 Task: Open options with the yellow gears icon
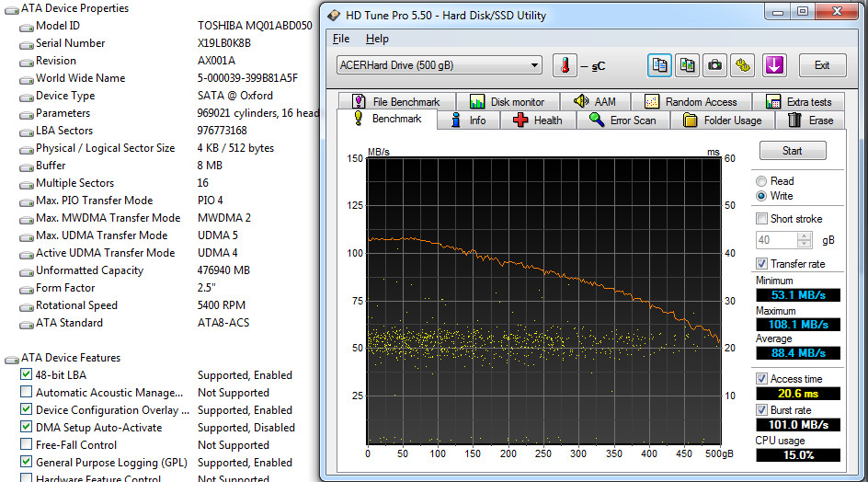coord(743,65)
